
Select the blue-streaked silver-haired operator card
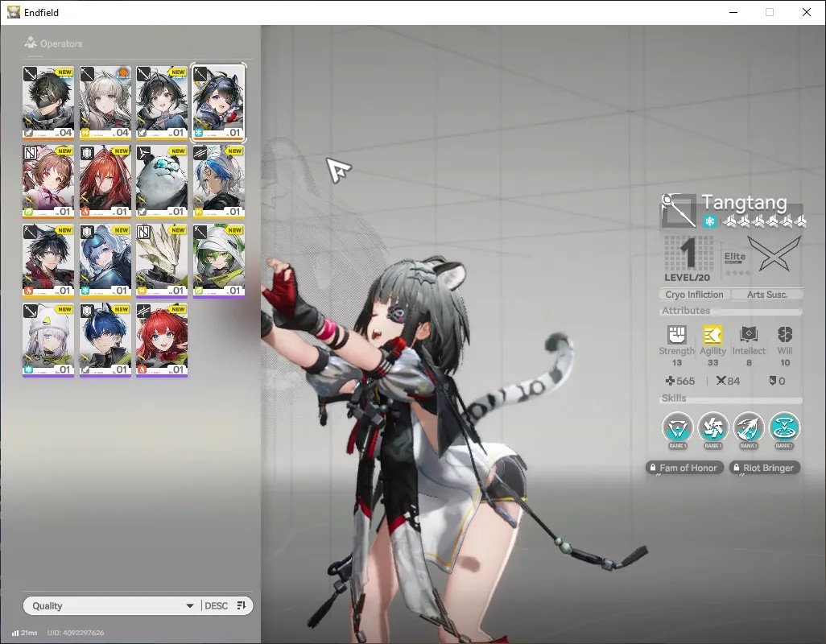[x=218, y=181]
